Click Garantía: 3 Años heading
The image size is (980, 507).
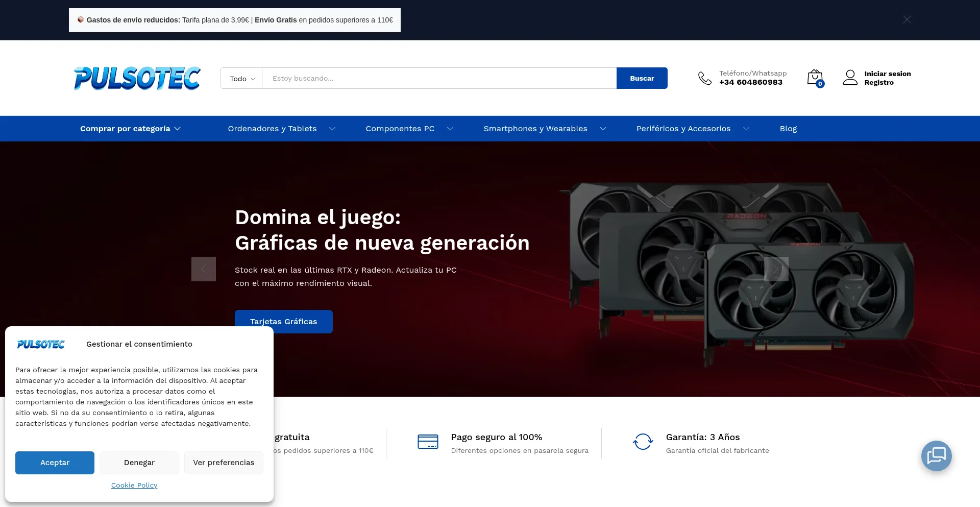click(703, 437)
